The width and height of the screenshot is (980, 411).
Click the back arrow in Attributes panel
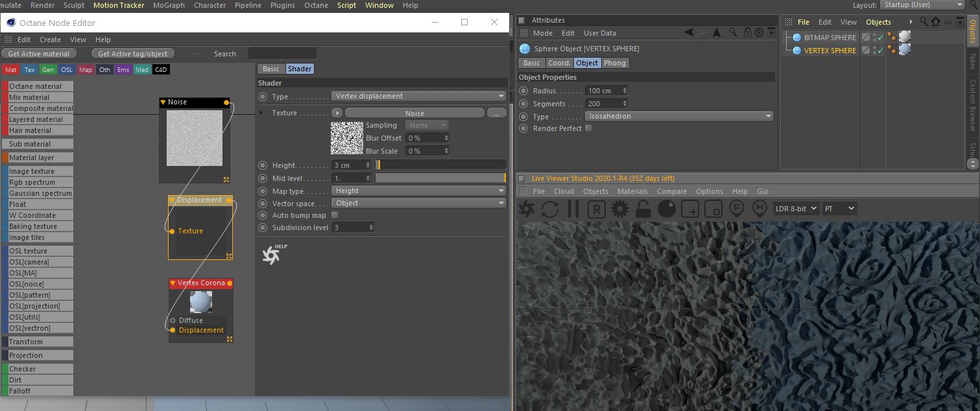tap(689, 32)
